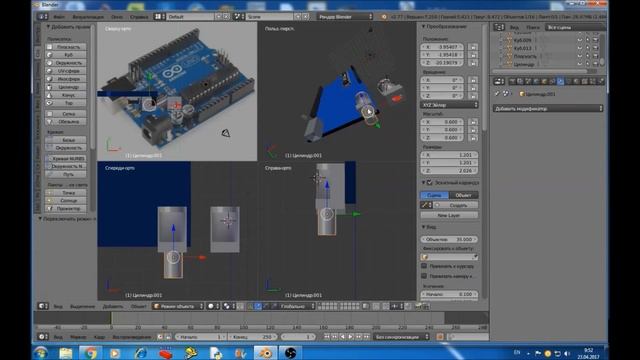This screenshot has height=360, width=640.
Task: Open the Без синхронизации sync dropdown
Action: tap(402, 337)
